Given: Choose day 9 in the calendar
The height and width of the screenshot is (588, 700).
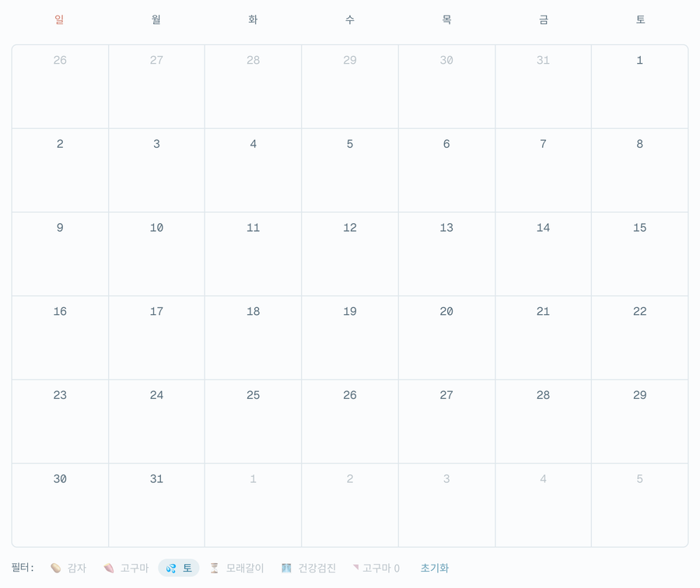Looking at the screenshot, I should pyautogui.click(x=60, y=254).
